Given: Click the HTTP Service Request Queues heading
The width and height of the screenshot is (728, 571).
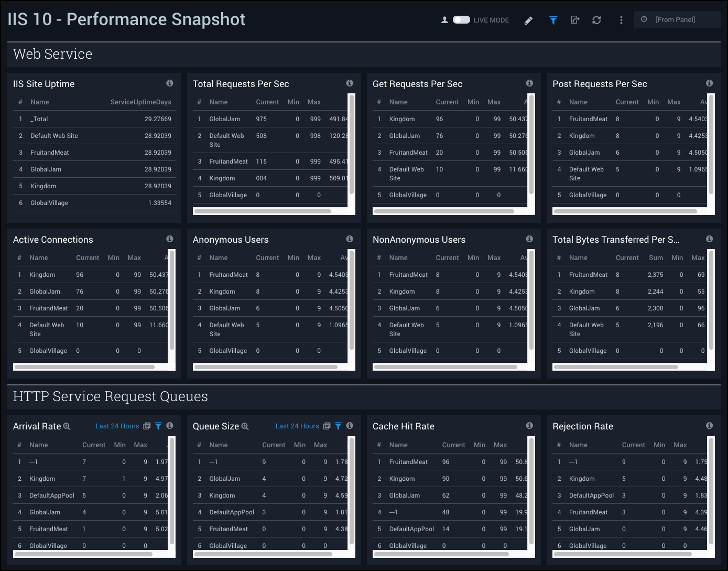Looking at the screenshot, I should (111, 396).
